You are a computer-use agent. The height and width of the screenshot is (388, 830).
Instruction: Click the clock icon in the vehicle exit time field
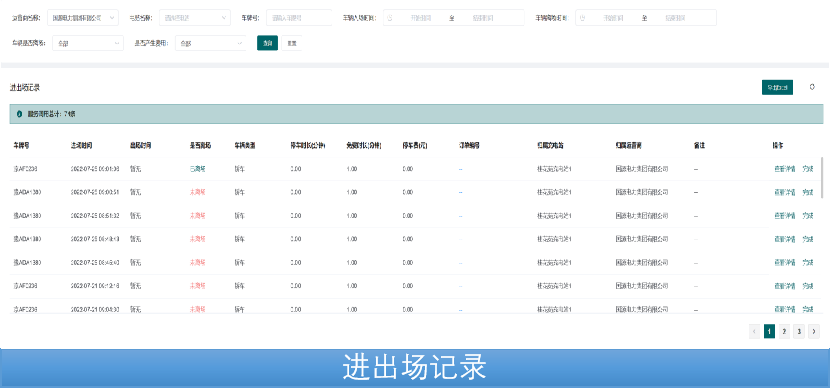click(582, 17)
